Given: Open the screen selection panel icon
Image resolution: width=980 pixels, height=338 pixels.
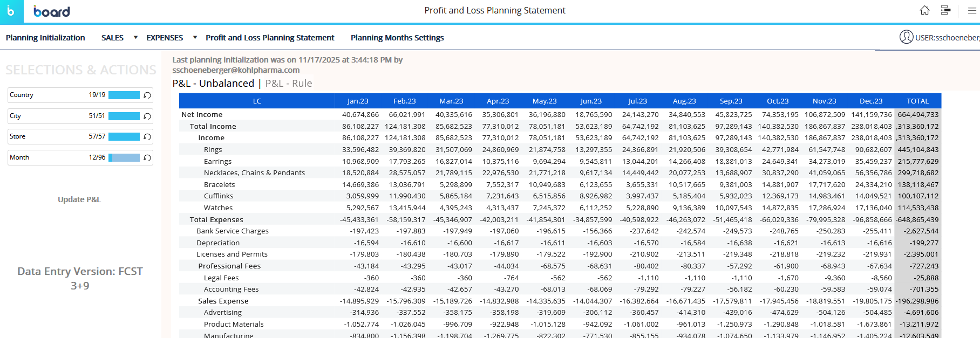Looking at the screenshot, I should coord(945,11).
